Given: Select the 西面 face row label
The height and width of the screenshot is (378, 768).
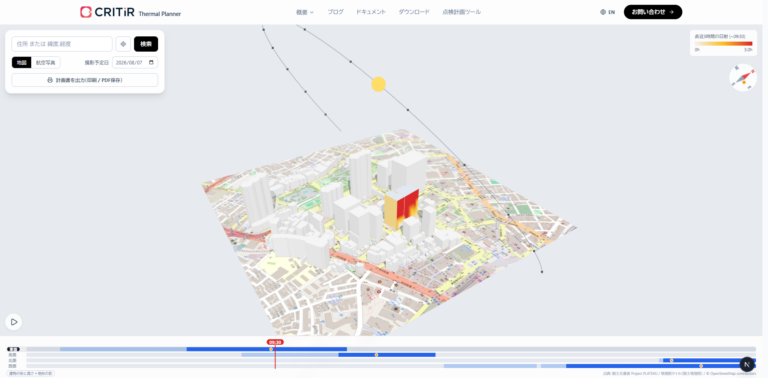Looking at the screenshot, I should 12,366.
